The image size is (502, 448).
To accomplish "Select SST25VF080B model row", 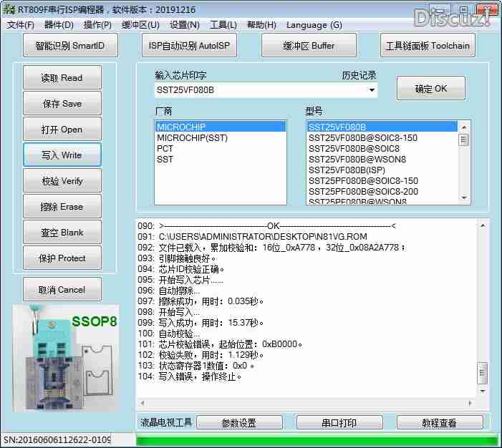I will [382, 127].
